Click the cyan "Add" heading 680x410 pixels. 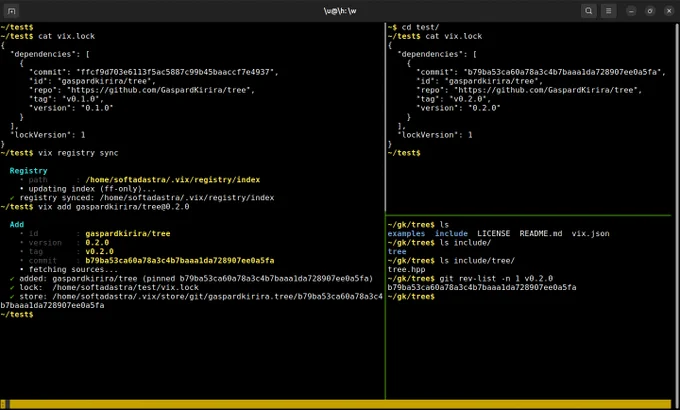pyautogui.click(x=16, y=225)
